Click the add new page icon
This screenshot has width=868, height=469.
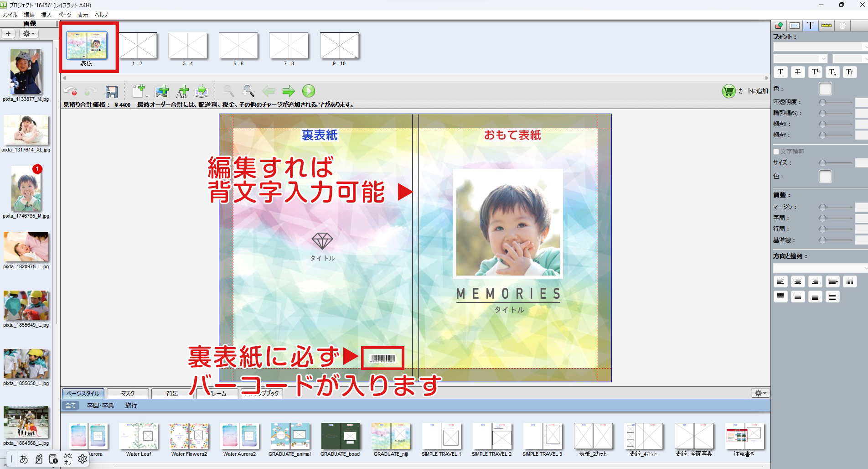139,91
